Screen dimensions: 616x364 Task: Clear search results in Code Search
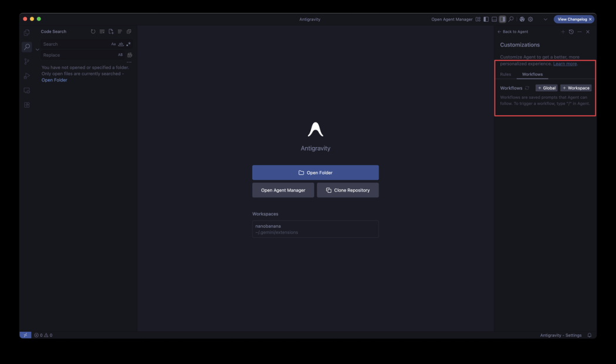coord(102,32)
